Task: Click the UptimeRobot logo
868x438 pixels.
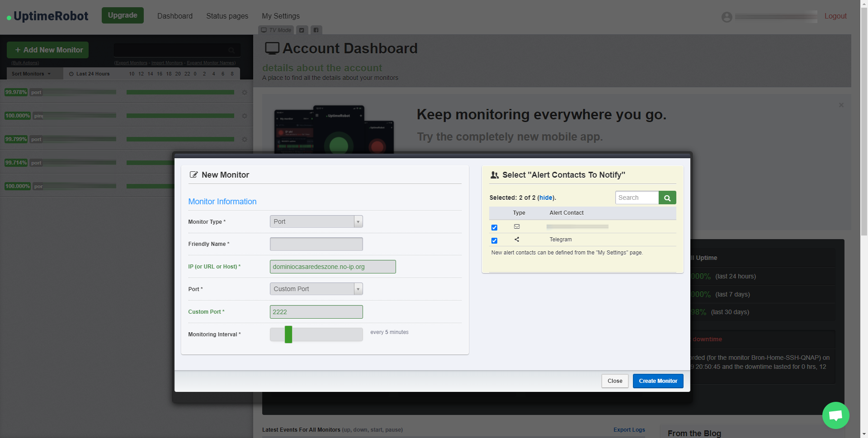Action: click(47, 16)
